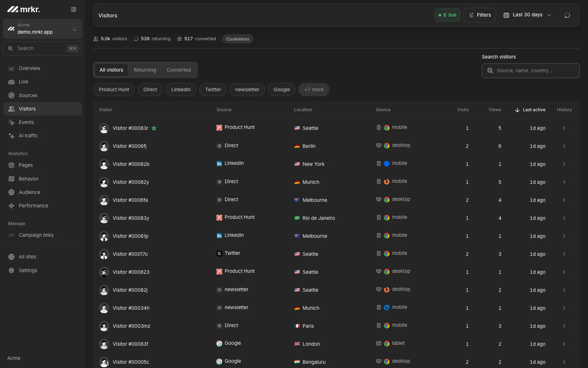The width and height of the screenshot is (588, 368).
Task: Click the mrkr. logo
Action: tap(24, 9)
